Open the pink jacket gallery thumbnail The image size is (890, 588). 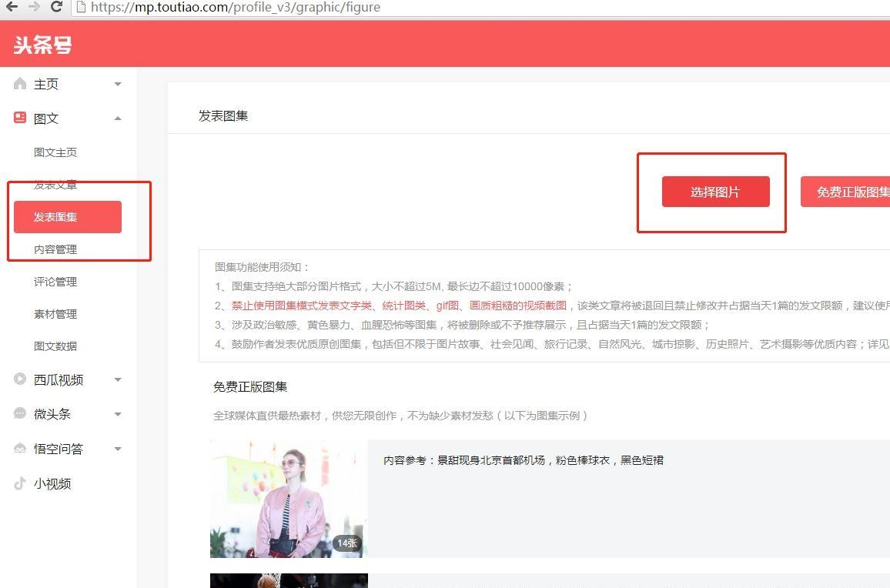tap(289, 499)
